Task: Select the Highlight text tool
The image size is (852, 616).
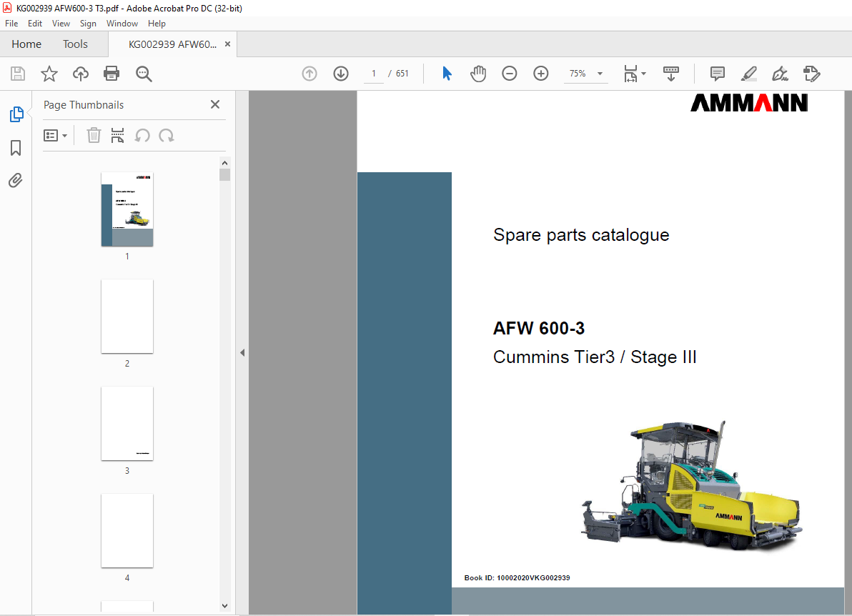Action: (x=749, y=74)
